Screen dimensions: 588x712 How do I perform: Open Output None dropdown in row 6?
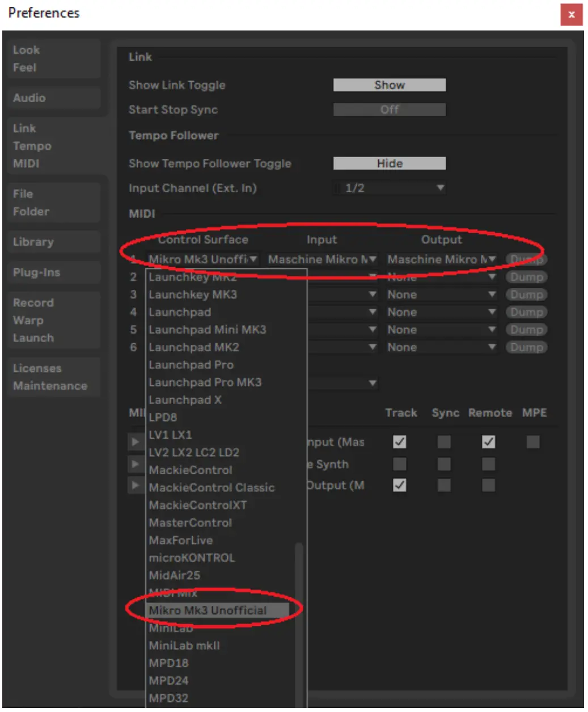click(x=441, y=347)
